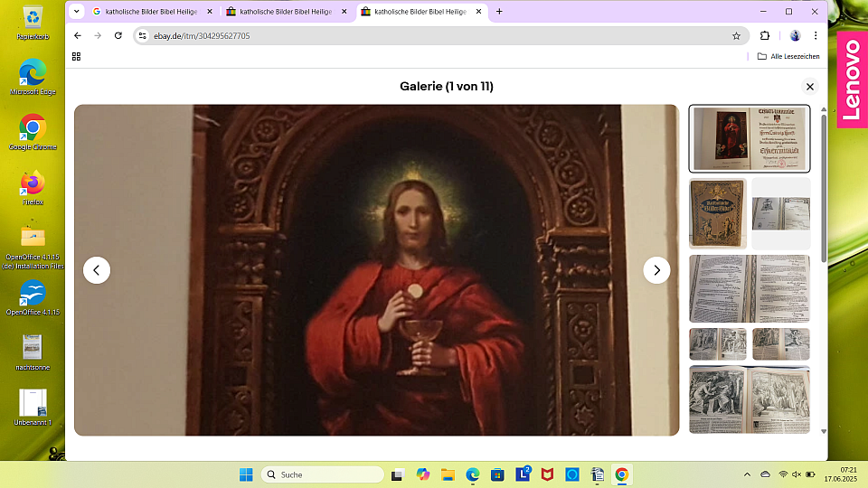Click the Chrome icon in the taskbar

click(x=622, y=474)
